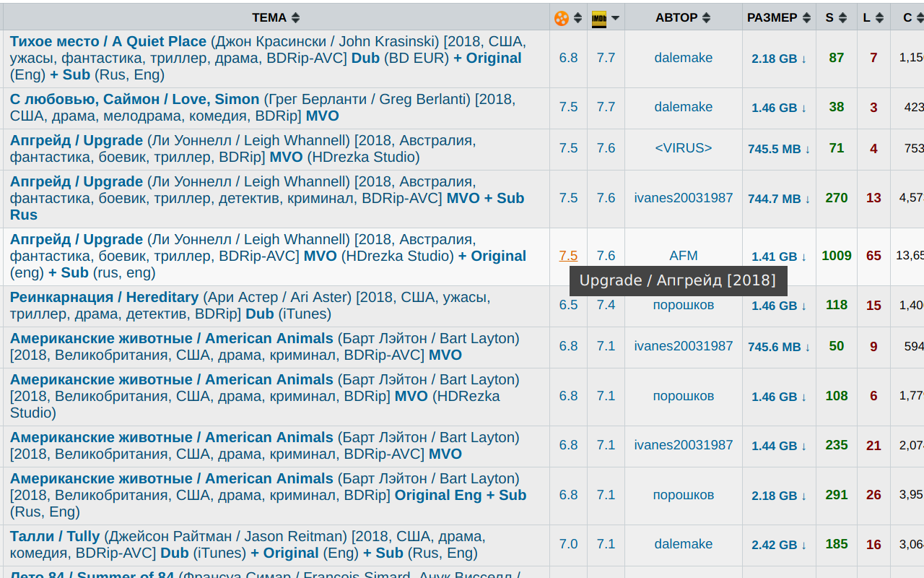The image size is (924, 578).
Task: Open author <VIRUS> profile
Action: pyautogui.click(x=684, y=148)
